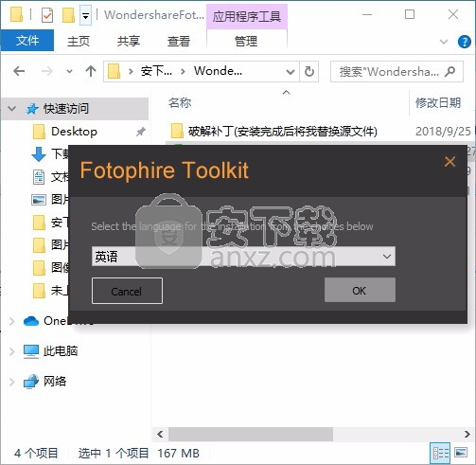
Task: Open the 破解补丁 folder in file list
Action: [282, 132]
